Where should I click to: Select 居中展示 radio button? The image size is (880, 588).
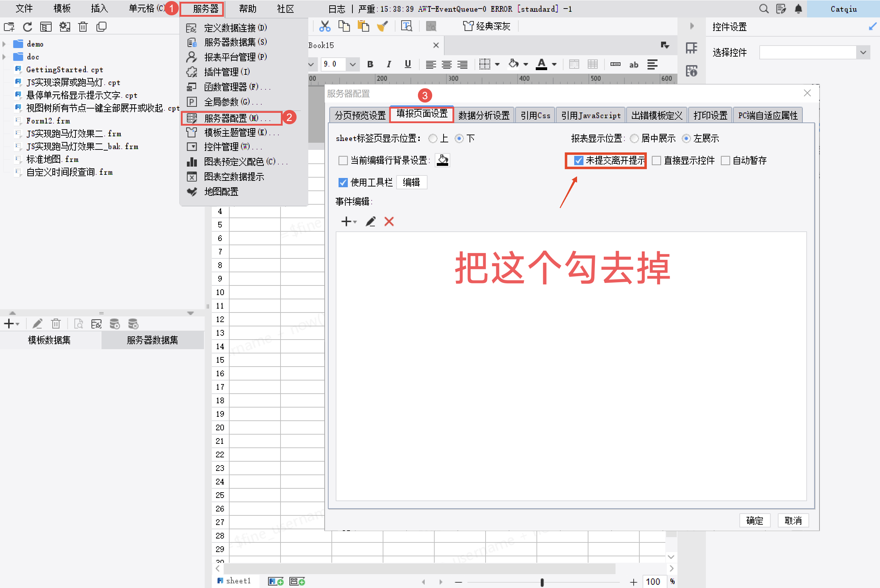click(x=634, y=138)
